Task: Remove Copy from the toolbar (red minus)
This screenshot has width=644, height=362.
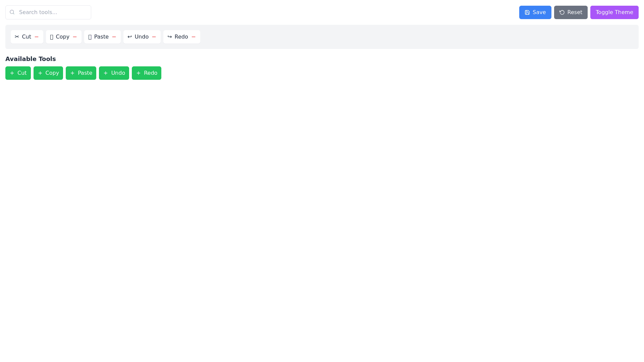Action: click(x=75, y=37)
